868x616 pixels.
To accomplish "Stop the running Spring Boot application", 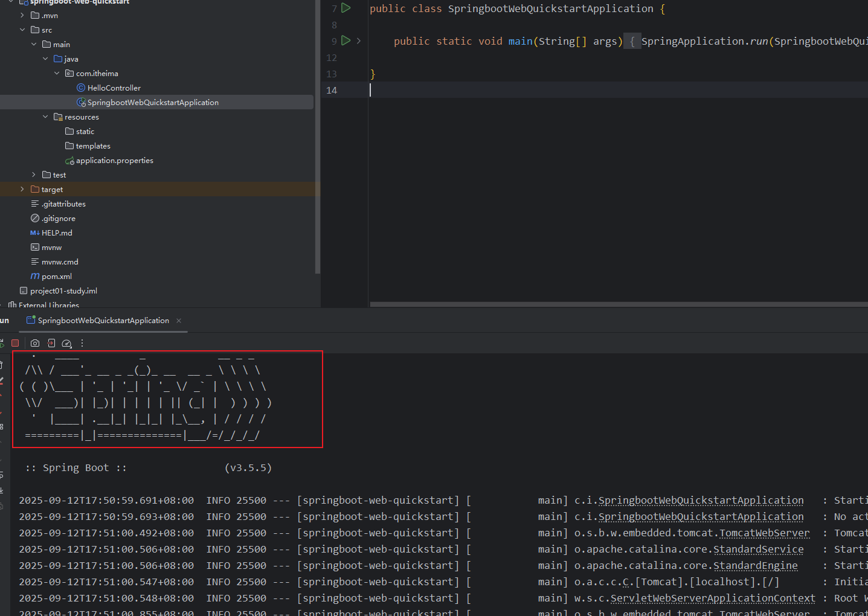I will [16, 343].
